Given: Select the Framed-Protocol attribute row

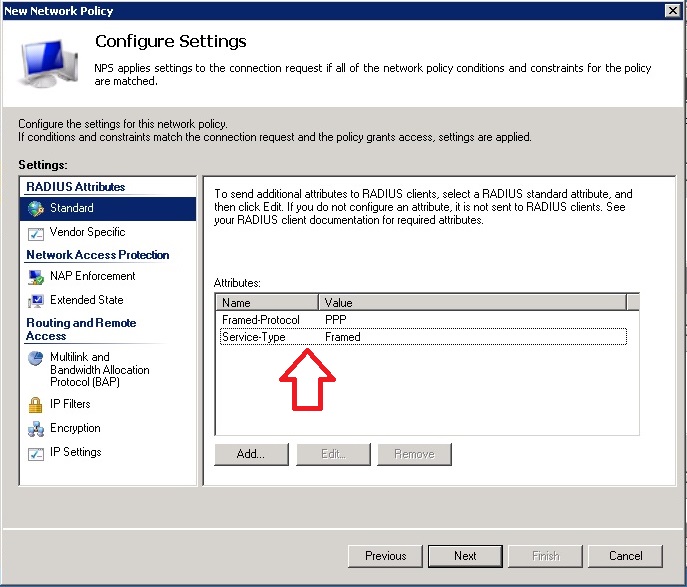Looking at the screenshot, I should [x=261, y=320].
